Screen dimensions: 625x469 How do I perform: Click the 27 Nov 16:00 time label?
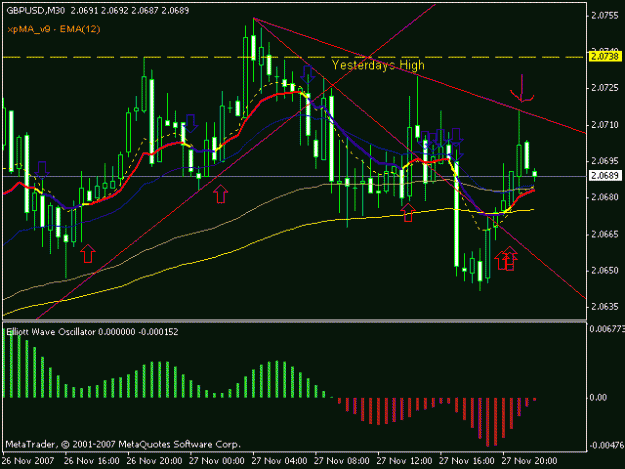coord(467,461)
